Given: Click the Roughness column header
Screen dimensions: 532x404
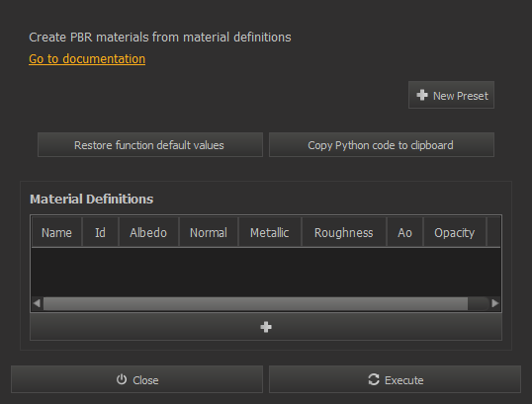Looking at the screenshot, I should [344, 232].
